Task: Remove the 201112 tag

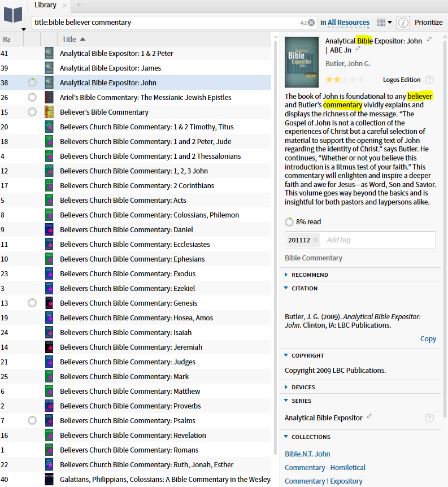Action: tap(315, 240)
